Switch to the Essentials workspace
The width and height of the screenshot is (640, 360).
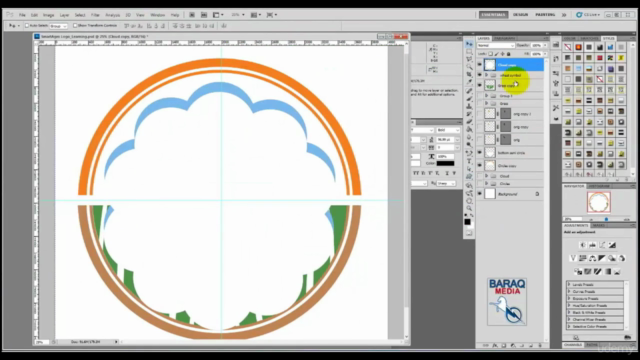pos(493,15)
